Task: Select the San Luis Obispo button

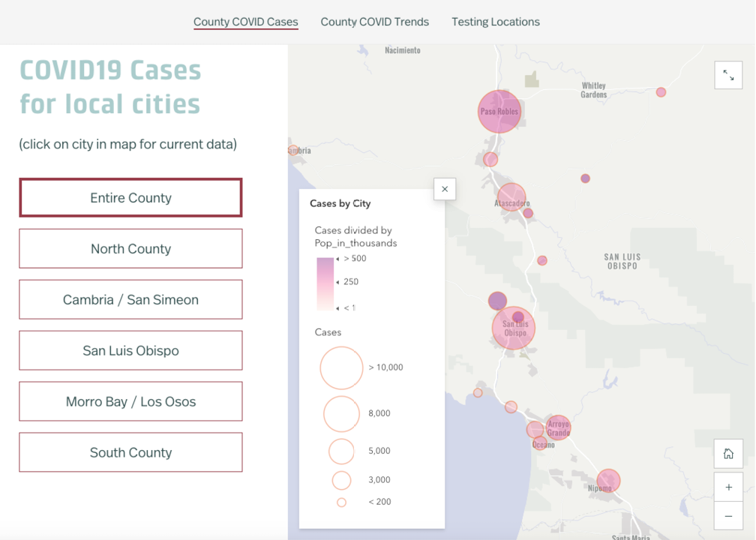Action: (x=130, y=350)
